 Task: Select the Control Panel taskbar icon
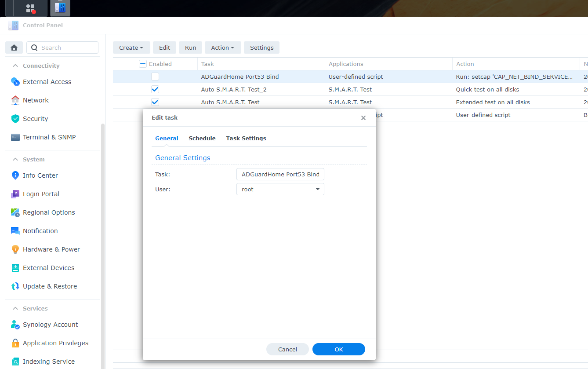(x=60, y=8)
